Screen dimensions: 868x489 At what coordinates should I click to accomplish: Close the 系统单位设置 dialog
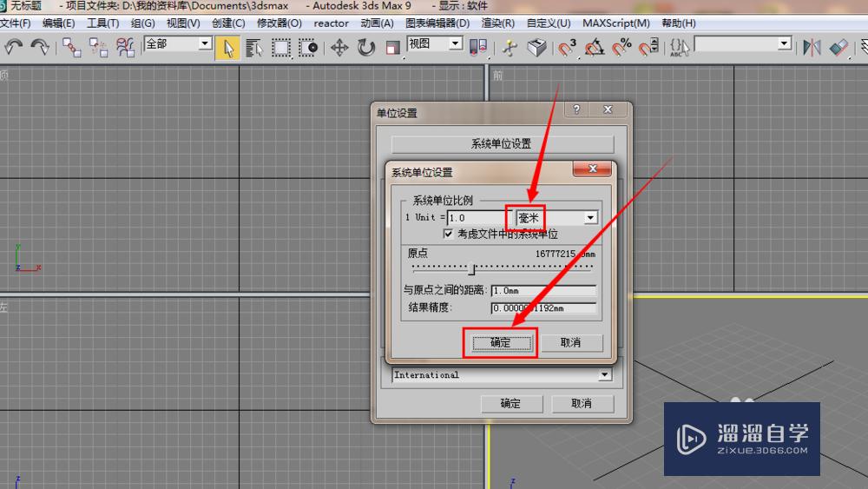point(592,169)
